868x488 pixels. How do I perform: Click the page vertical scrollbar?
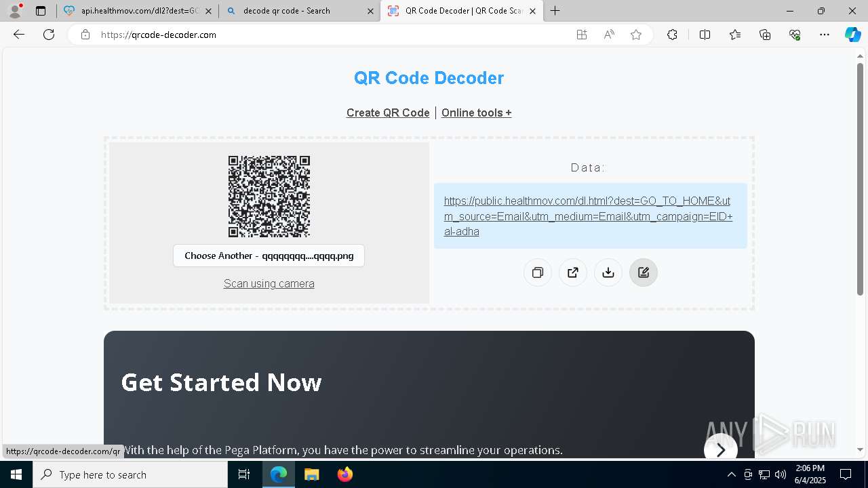point(860,180)
